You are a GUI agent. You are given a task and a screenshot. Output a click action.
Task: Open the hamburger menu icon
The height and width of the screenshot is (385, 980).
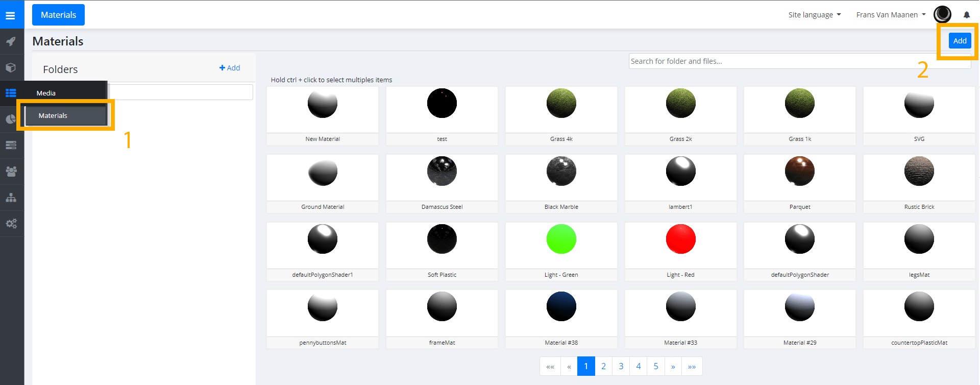point(10,15)
